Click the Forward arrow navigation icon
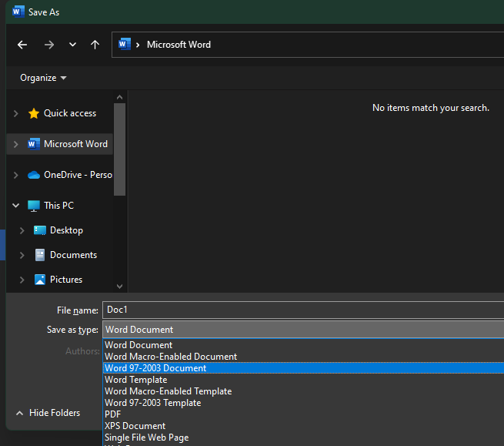Image resolution: width=504 pixels, height=446 pixels. click(49, 45)
